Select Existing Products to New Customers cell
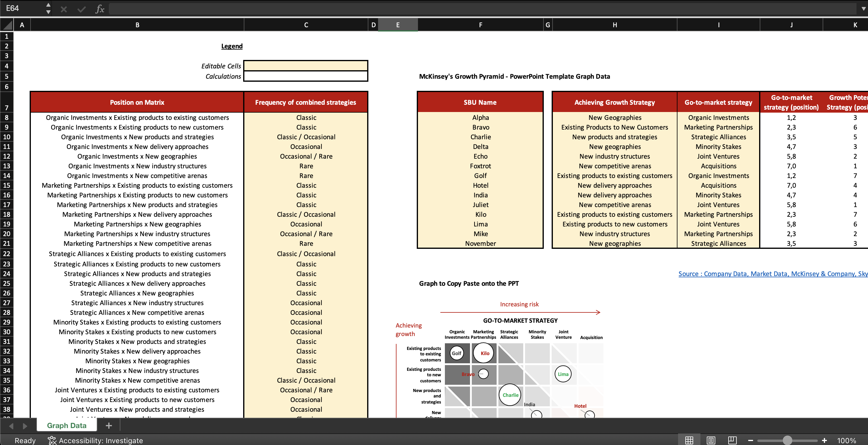This screenshot has width=868, height=445. [615, 127]
